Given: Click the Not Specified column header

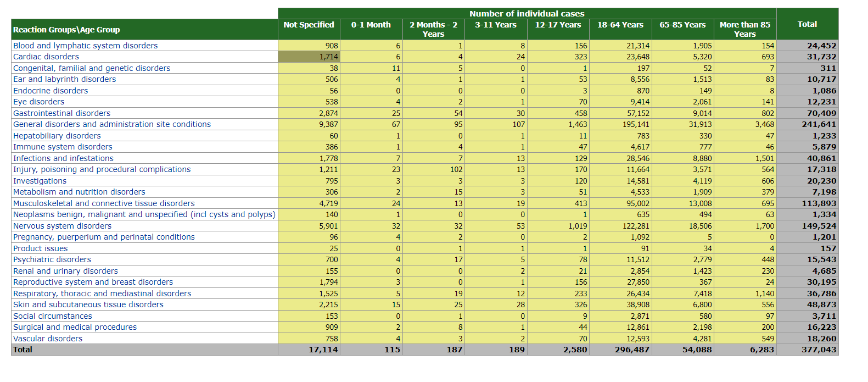Looking at the screenshot, I should click(309, 25).
